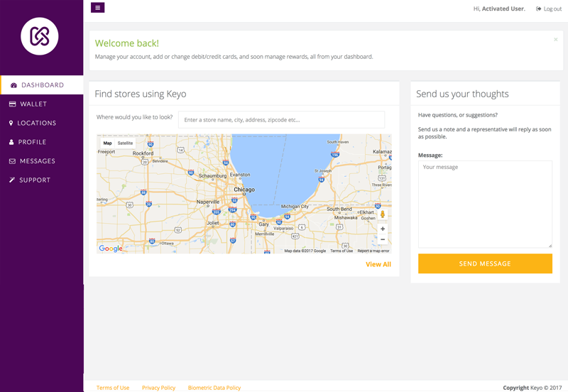The image size is (568, 392).
Task: Switch map to Map view
Action: click(x=108, y=143)
